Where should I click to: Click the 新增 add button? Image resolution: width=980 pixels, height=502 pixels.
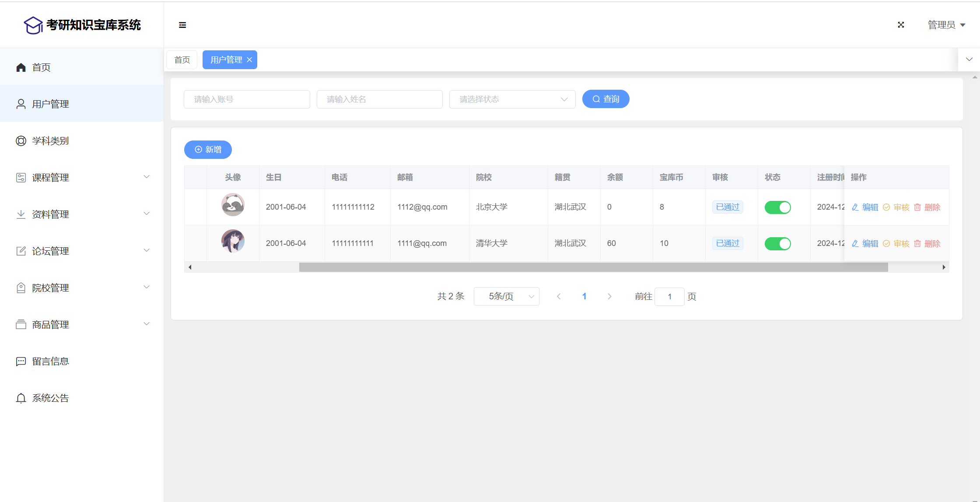208,150
